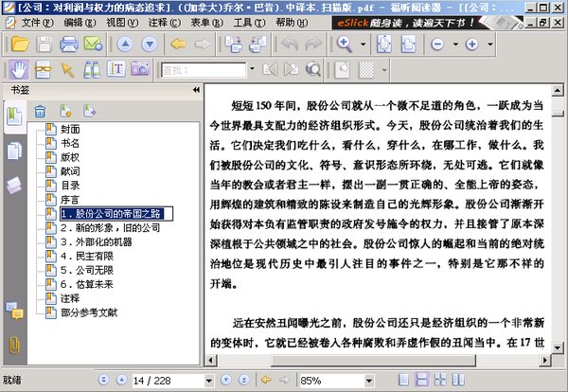Switch to facing pages layout view
Image resolution: width=568 pixels, height=392 pixels.
click(458, 380)
